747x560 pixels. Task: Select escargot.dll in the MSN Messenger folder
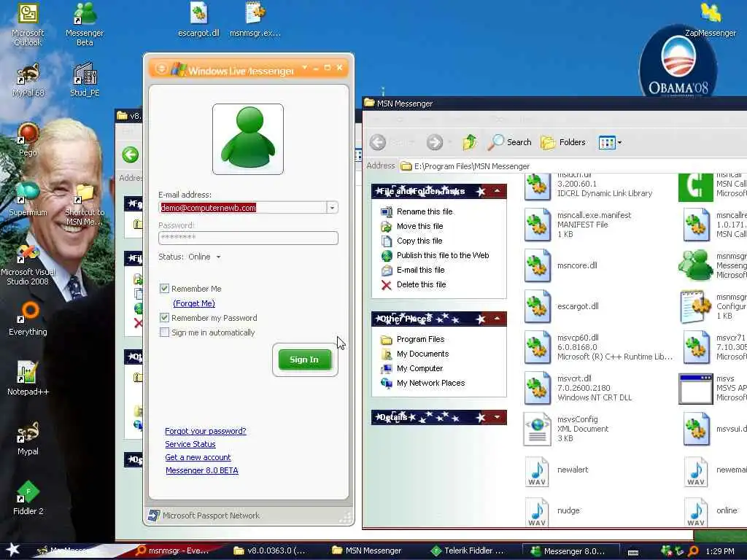coord(562,306)
